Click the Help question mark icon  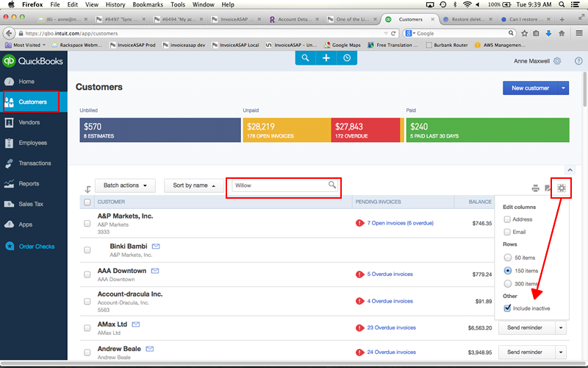point(578,61)
